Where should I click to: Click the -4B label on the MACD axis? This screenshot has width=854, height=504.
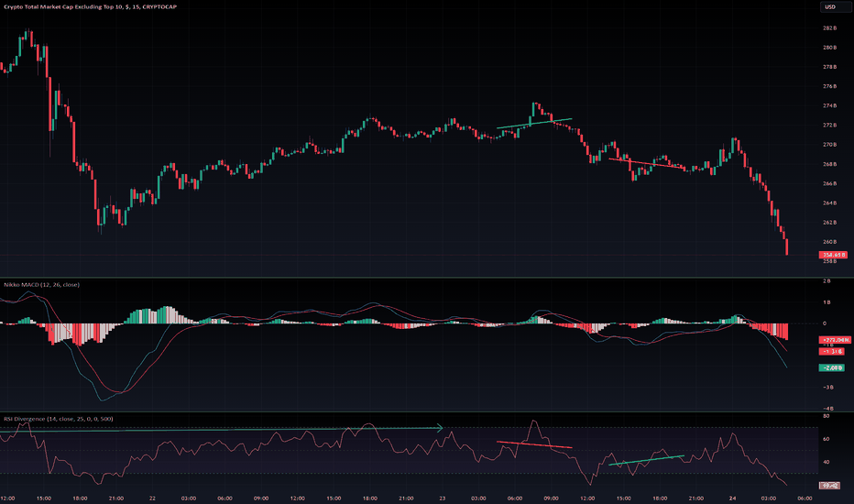pos(827,409)
